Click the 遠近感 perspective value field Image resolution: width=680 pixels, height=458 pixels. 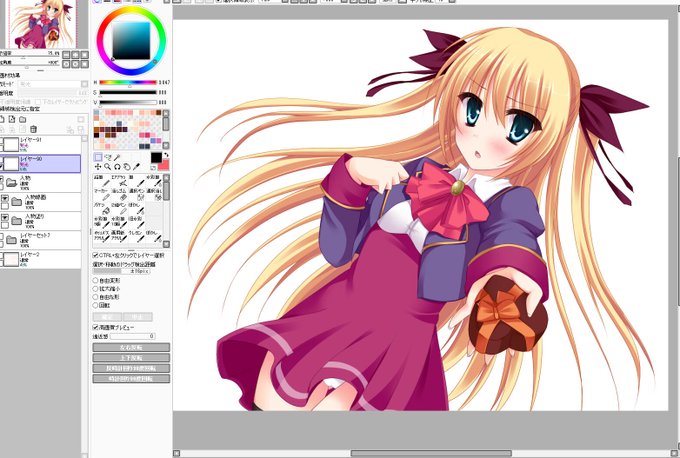tap(132, 336)
